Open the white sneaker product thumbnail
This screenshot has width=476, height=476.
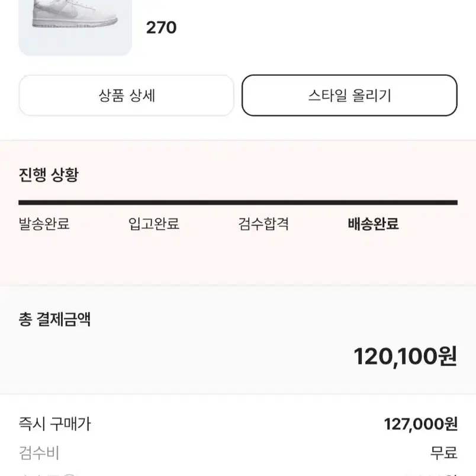(x=75, y=27)
